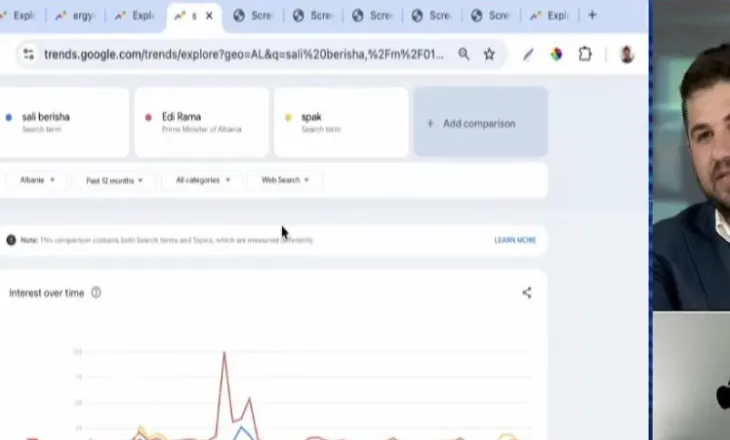Open the Web Search type dropdown
The width and height of the screenshot is (730, 440).
[285, 180]
